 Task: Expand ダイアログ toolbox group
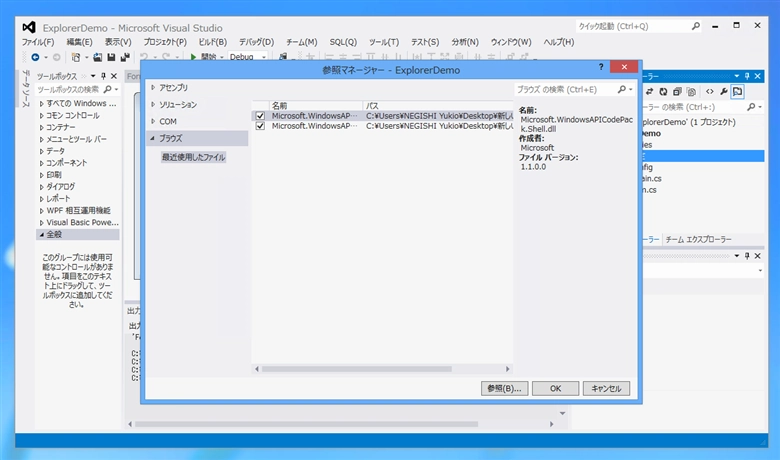click(42, 187)
